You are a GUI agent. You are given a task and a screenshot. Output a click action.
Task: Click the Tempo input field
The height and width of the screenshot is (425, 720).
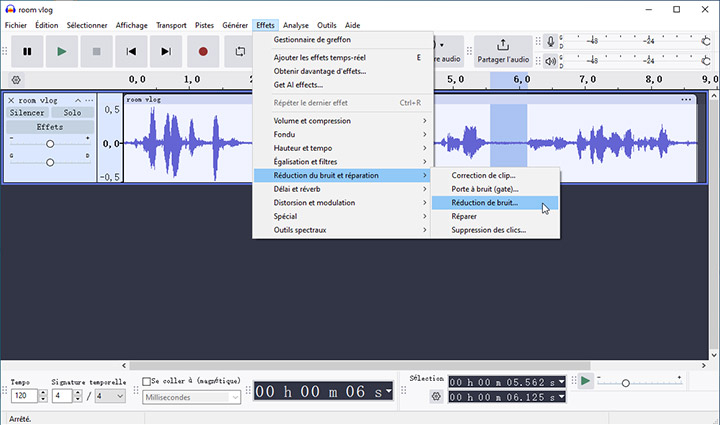tap(23, 396)
